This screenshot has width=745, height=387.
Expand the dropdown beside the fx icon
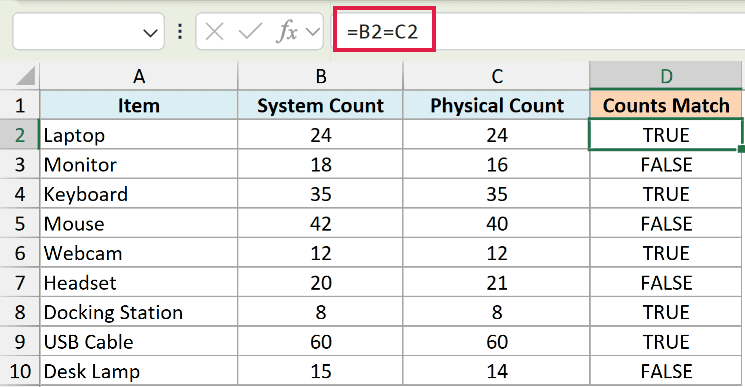(313, 32)
